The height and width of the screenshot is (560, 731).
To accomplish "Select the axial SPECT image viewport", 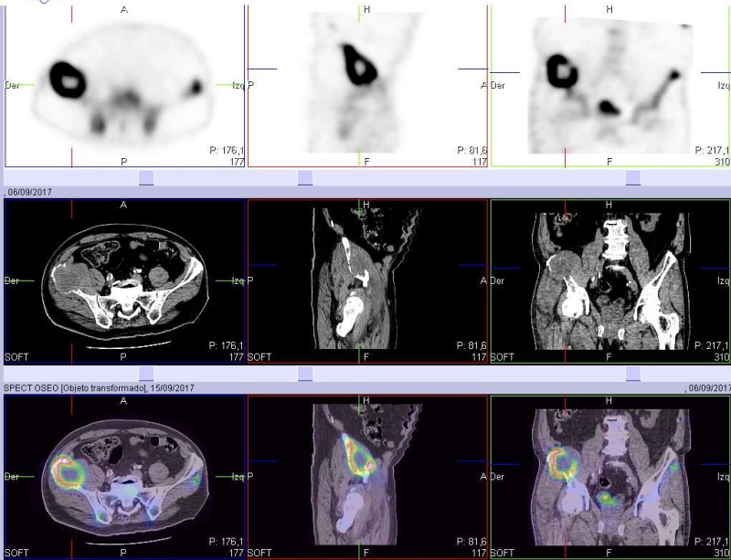I will 124,85.
